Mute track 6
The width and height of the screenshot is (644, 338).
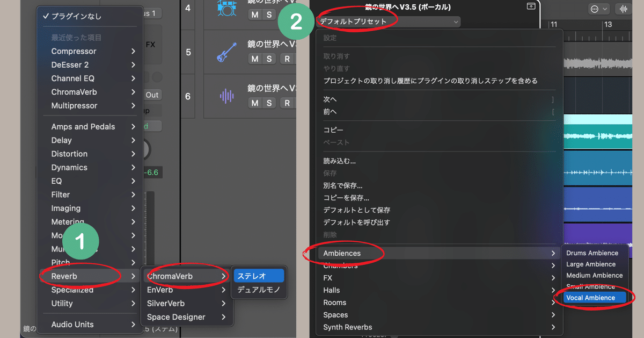[254, 103]
